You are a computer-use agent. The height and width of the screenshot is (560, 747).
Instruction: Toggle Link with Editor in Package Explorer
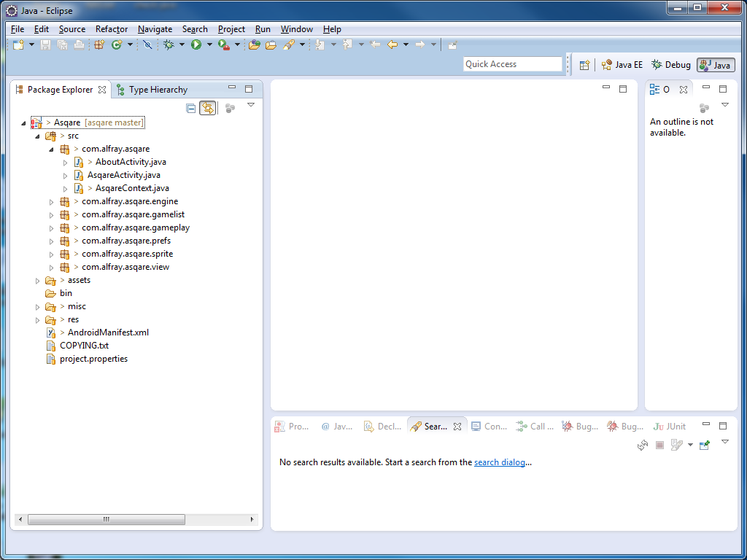(208, 108)
